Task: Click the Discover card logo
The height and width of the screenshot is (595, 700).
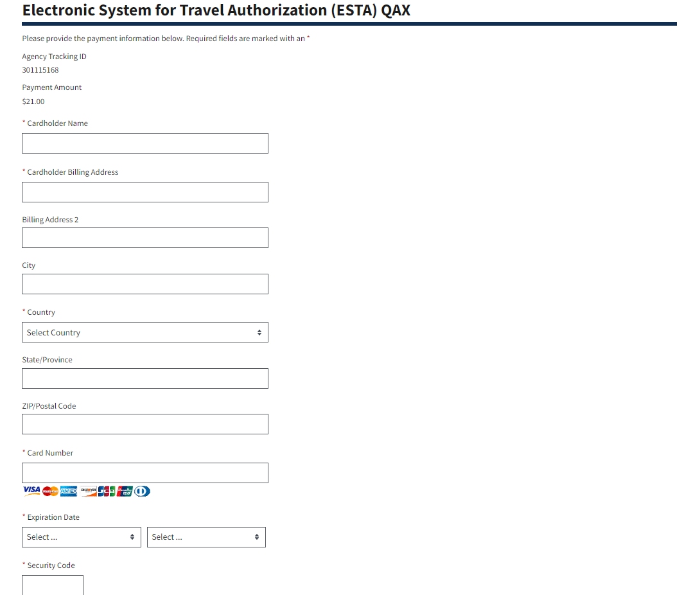Action: pos(88,491)
